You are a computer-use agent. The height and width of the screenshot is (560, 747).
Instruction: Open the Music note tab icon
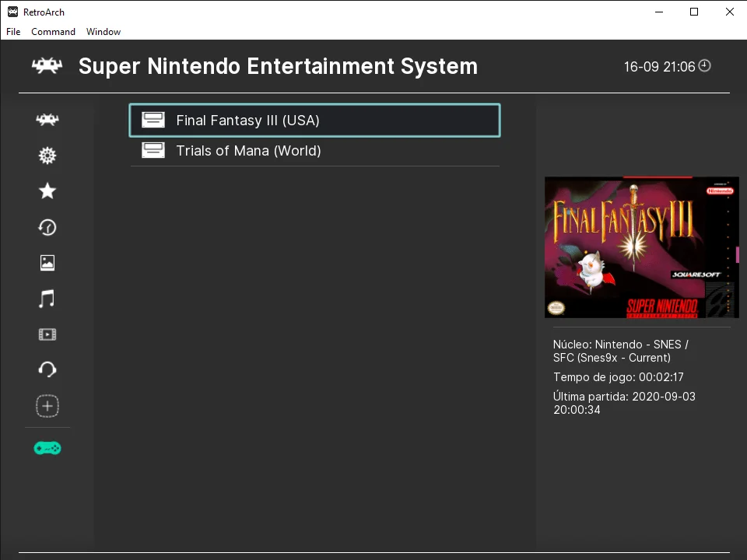coord(47,299)
